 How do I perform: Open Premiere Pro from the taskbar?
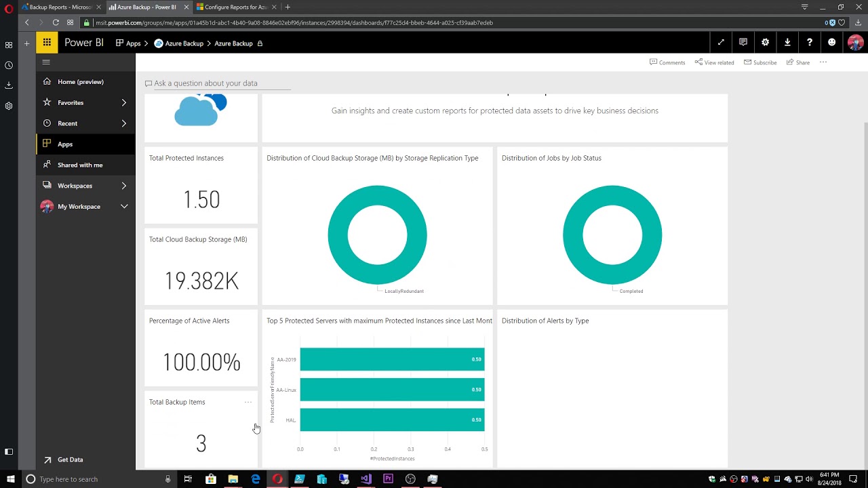[x=389, y=479]
